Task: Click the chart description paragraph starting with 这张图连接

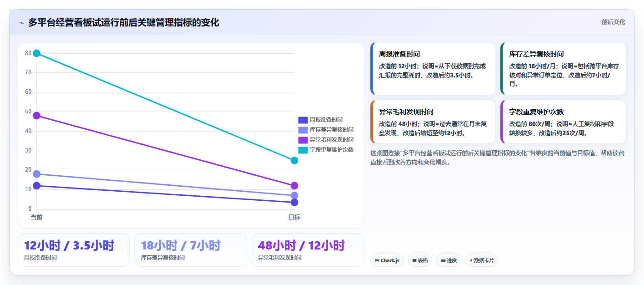Action: point(498,158)
